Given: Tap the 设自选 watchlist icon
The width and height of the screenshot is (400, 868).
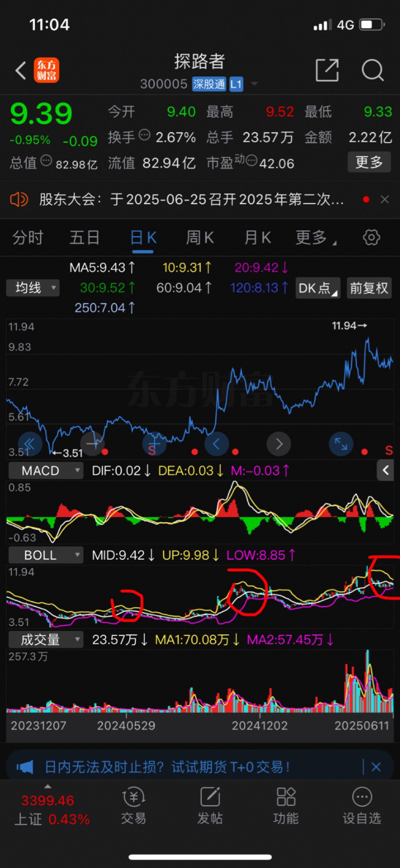Looking at the screenshot, I should (362, 806).
